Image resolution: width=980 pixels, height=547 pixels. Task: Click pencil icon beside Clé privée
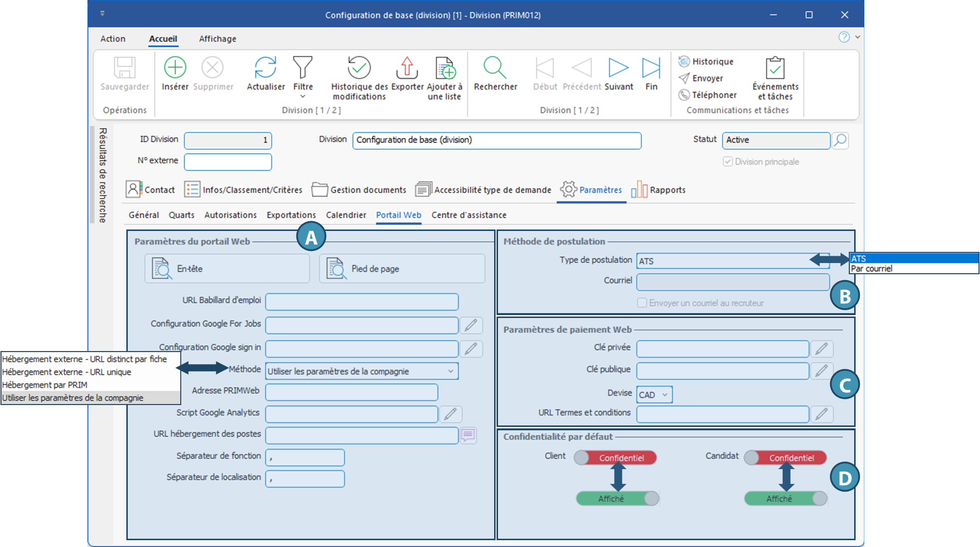[x=821, y=349]
